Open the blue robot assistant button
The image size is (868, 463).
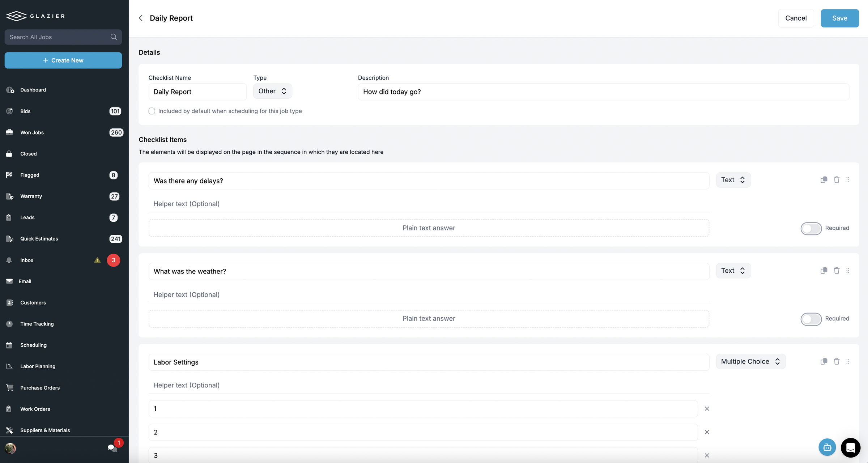[x=827, y=447]
